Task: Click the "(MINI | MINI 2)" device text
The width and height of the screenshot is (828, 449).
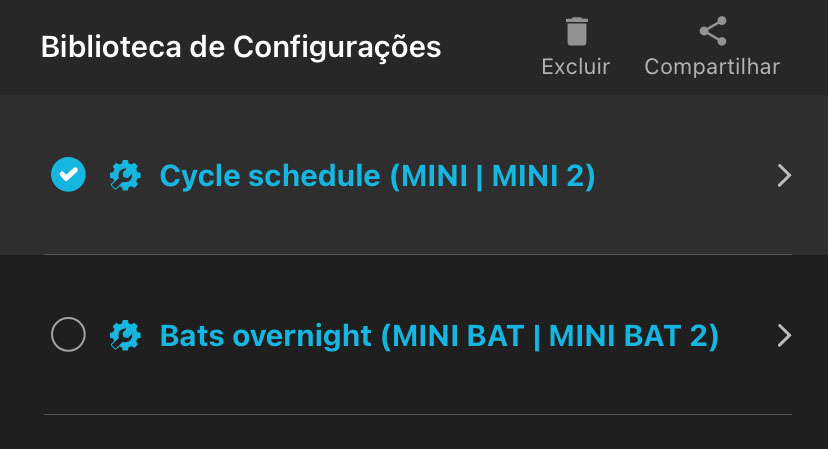Action: (x=492, y=176)
